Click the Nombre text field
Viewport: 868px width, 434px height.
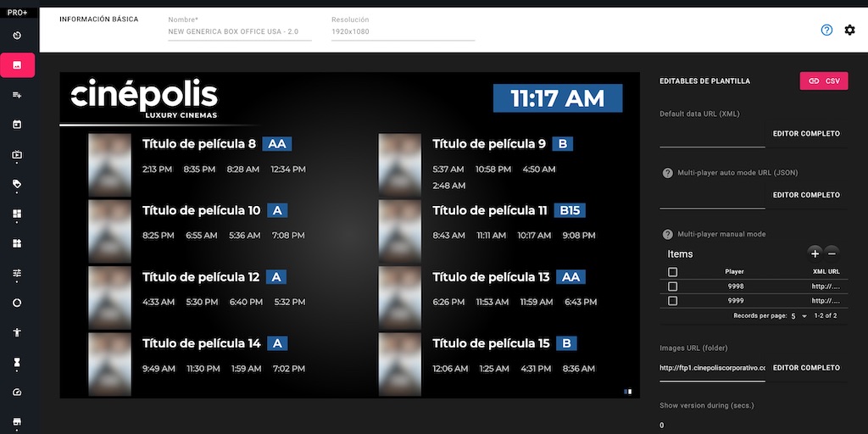(x=240, y=32)
